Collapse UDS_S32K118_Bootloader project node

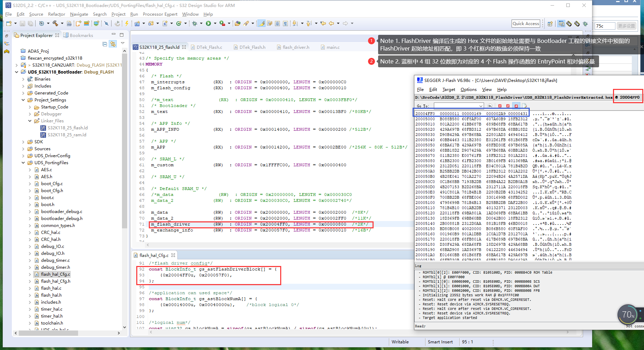point(16,72)
